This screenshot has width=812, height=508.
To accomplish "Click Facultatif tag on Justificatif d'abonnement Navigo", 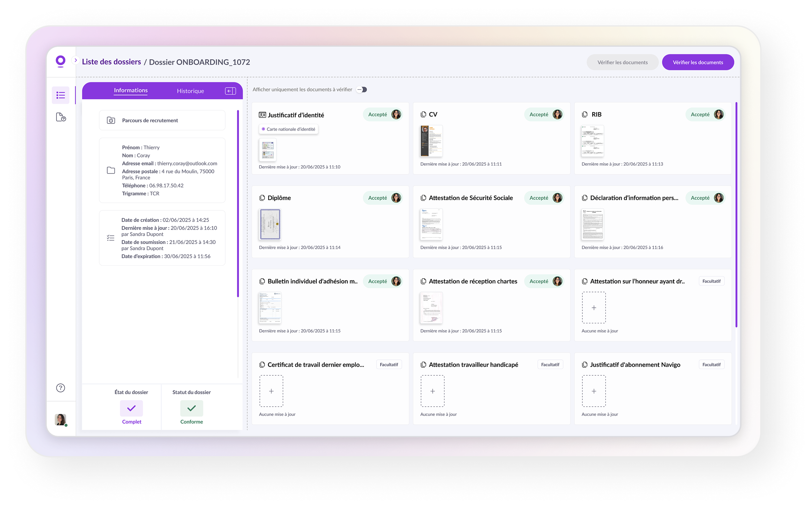I will pos(711,365).
